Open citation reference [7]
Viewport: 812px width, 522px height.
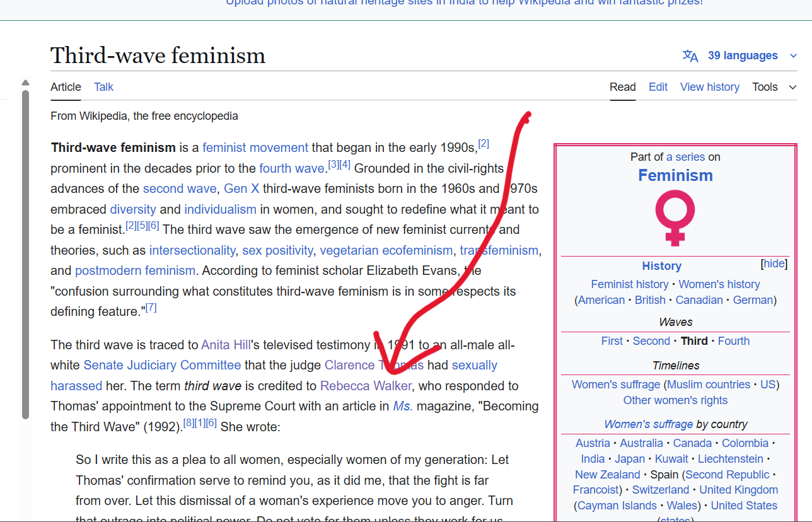click(151, 308)
